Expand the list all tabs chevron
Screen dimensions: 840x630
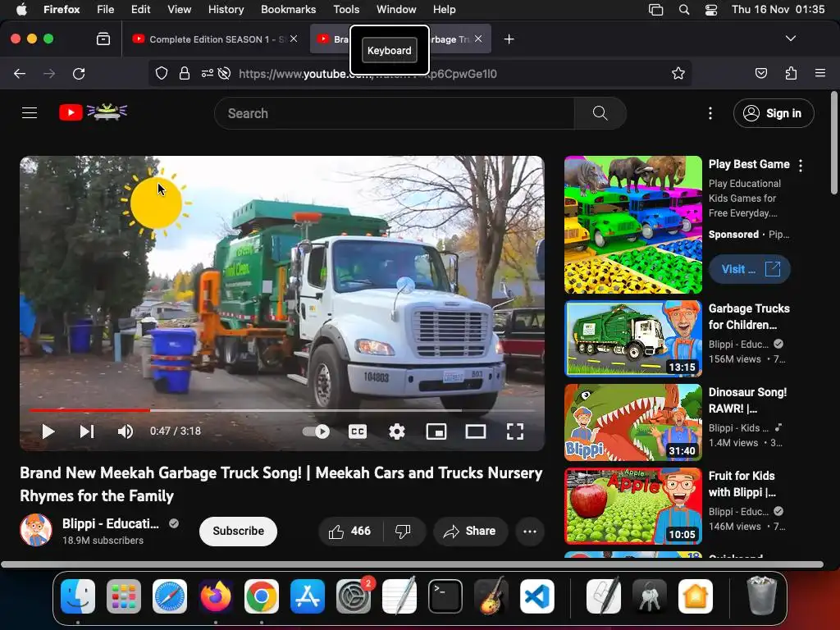(x=790, y=39)
